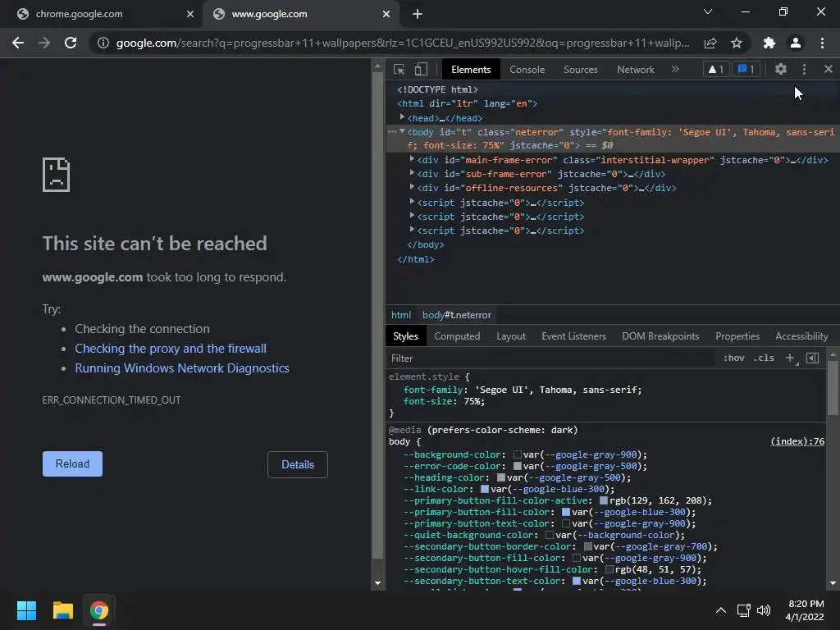Click the address bar URL field
Viewport: 840px width, 630px height.
click(402, 43)
